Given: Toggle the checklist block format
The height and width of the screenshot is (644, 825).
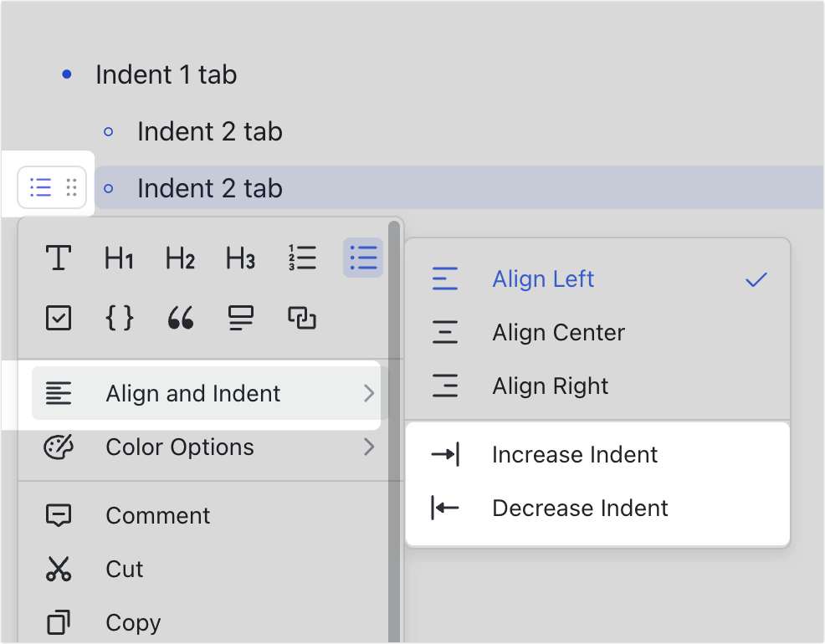Looking at the screenshot, I should [x=59, y=318].
